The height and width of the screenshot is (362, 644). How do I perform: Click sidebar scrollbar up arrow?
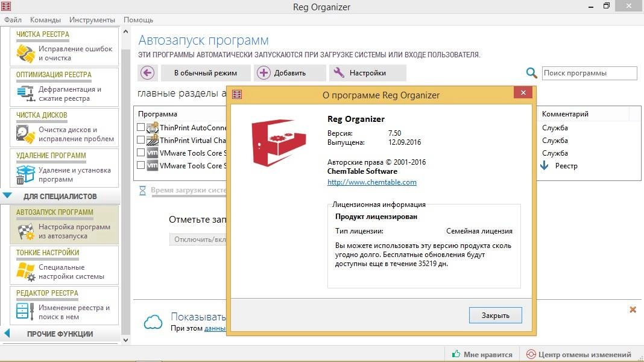[125, 31]
